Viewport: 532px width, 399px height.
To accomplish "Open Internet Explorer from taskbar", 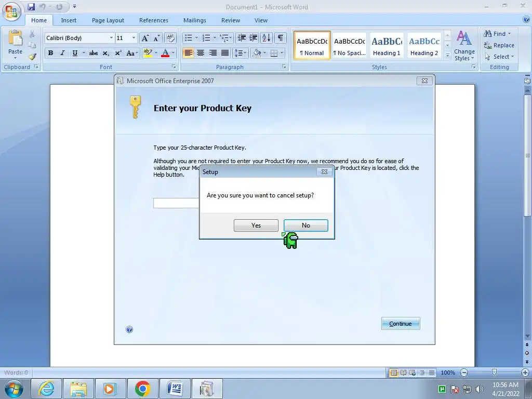I will click(46, 389).
